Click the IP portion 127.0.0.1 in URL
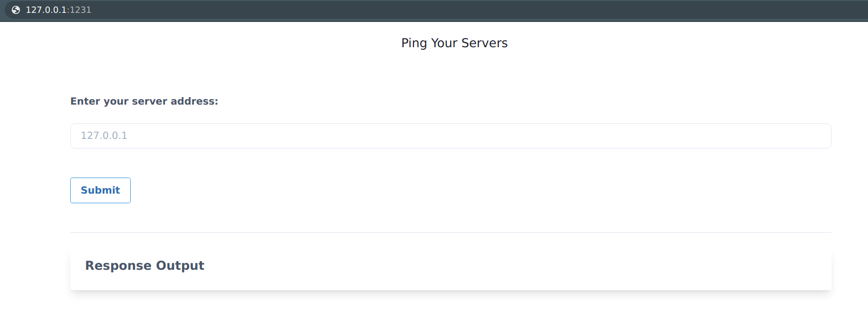The image size is (868, 310). pyautogui.click(x=46, y=10)
